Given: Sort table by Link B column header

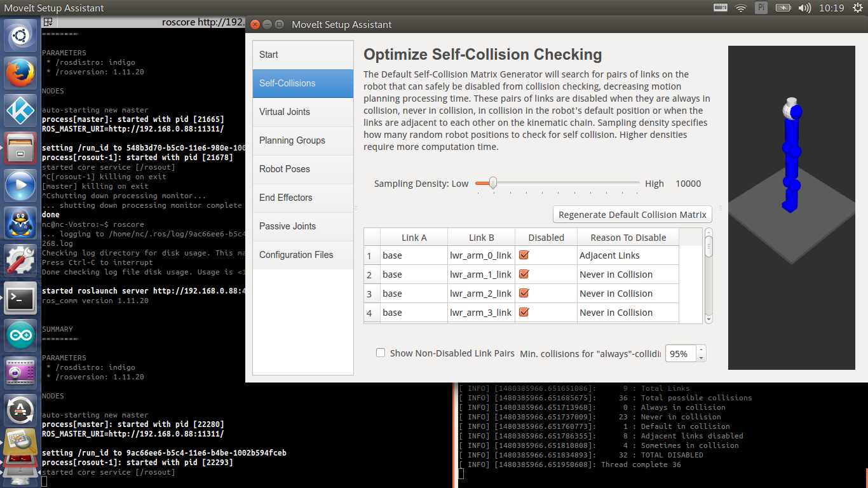Looking at the screenshot, I should pyautogui.click(x=482, y=237).
